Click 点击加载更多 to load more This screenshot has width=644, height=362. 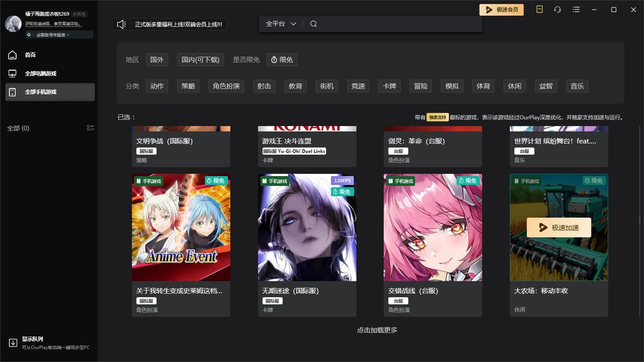tap(377, 330)
